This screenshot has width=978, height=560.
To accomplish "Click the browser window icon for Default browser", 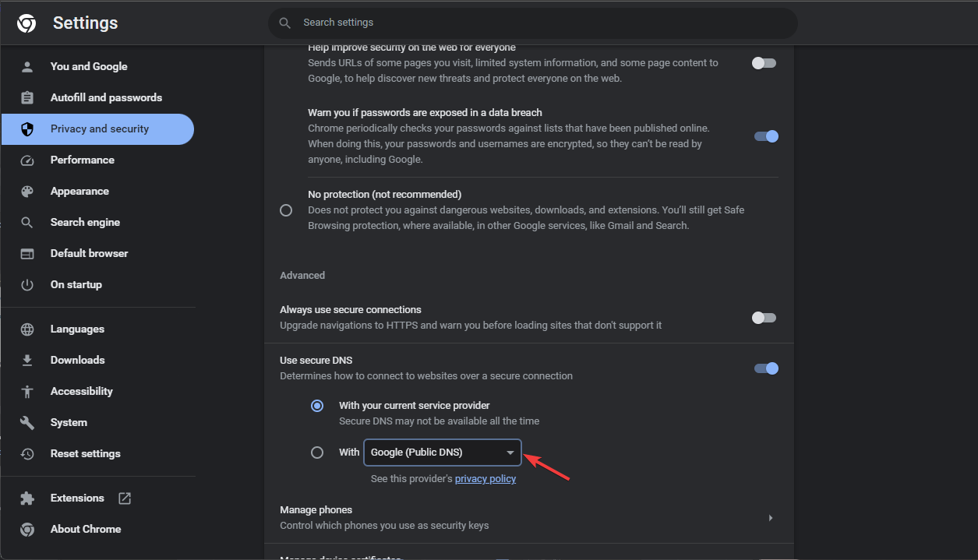I will point(27,254).
